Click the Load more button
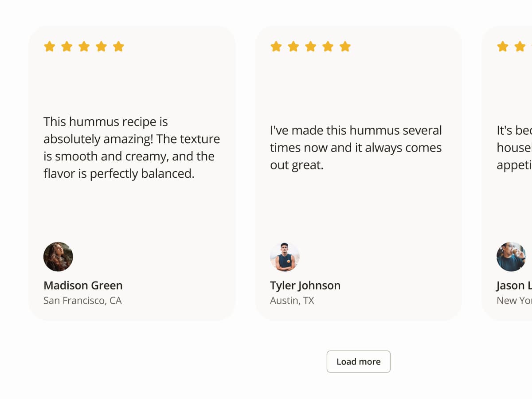The height and width of the screenshot is (399, 532). [x=358, y=362]
